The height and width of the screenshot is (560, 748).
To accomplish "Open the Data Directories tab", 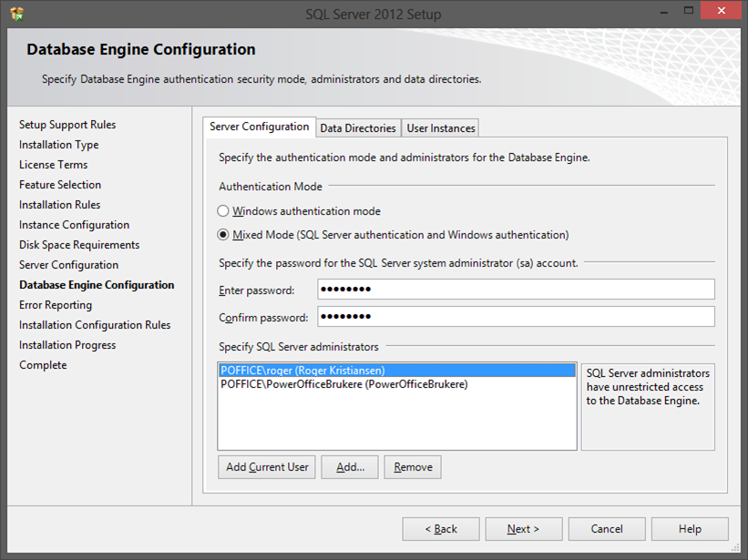I will (358, 128).
